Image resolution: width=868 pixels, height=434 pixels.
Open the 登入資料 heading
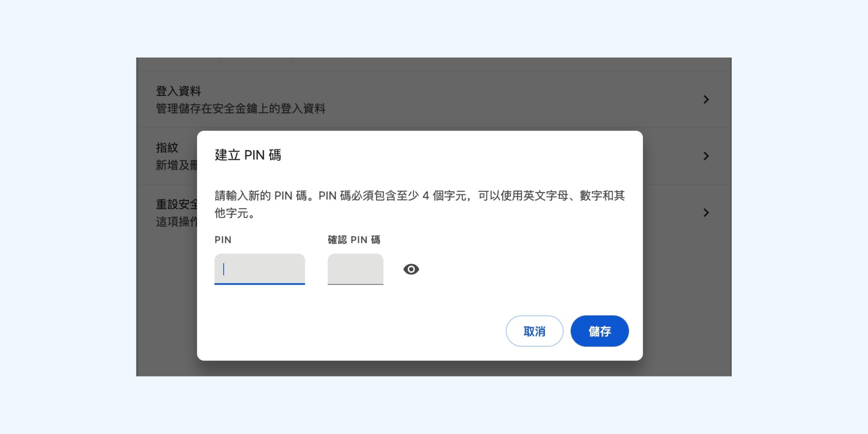coord(178,91)
